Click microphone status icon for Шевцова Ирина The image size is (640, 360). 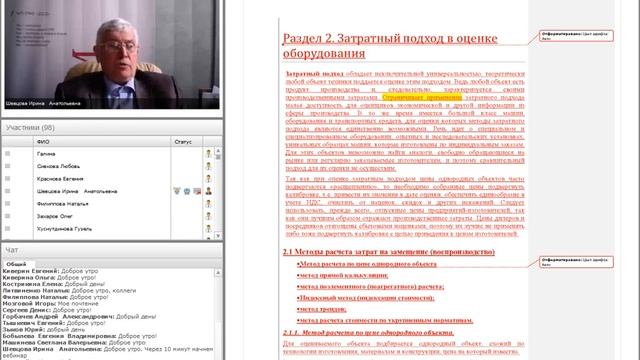click(x=177, y=191)
